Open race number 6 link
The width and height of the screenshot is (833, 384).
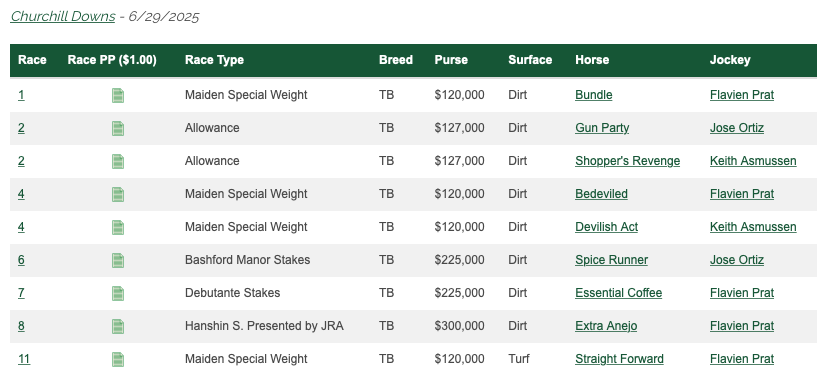21,260
